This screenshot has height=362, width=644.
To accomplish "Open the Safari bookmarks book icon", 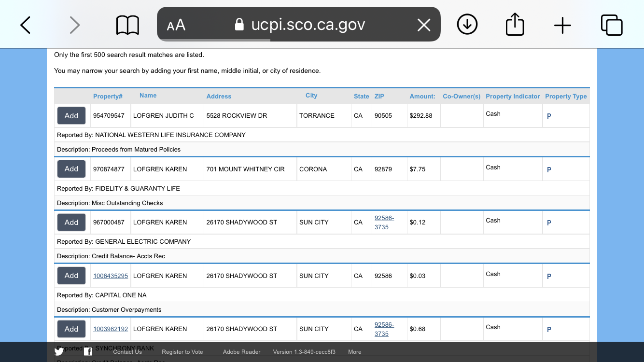I will coord(127,25).
